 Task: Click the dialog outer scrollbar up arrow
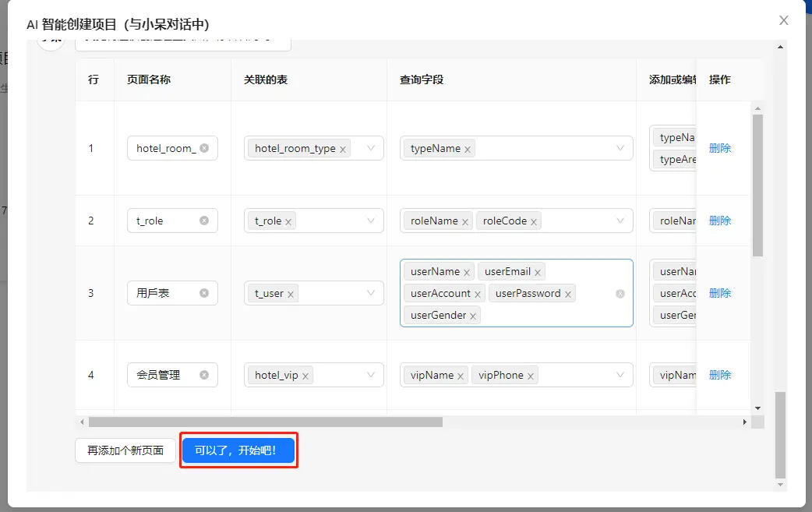[780, 47]
